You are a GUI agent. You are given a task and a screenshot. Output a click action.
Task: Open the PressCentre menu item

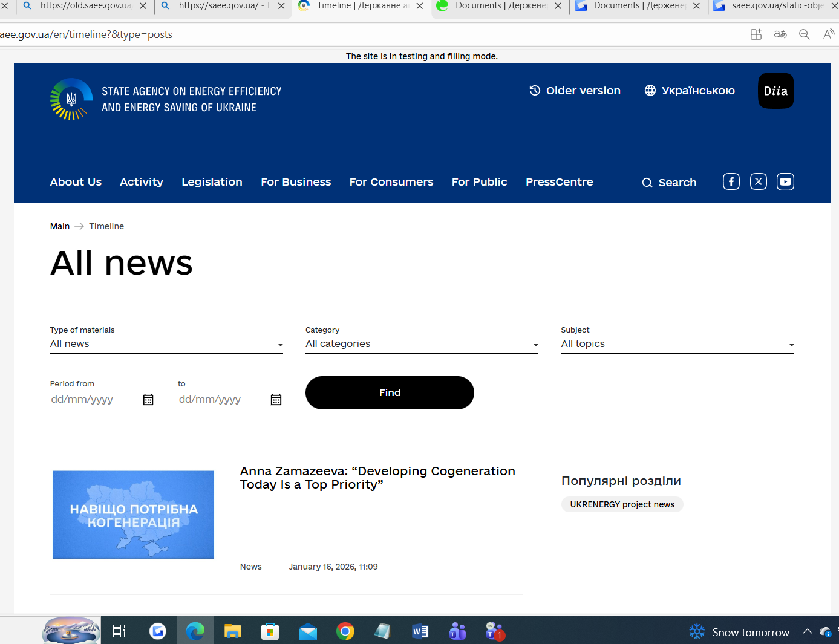pos(559,182)
